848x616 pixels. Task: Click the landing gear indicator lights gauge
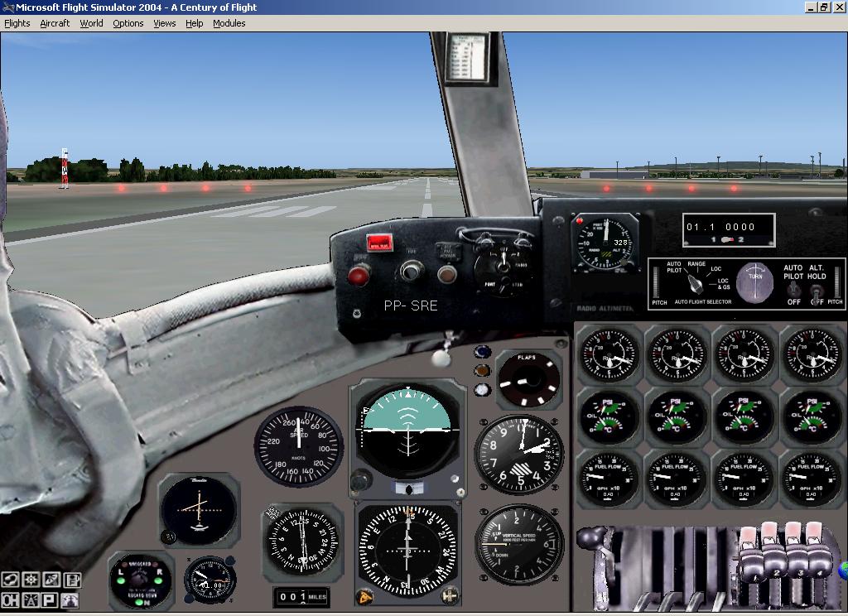pyautogui.click(x=141, y=581)
